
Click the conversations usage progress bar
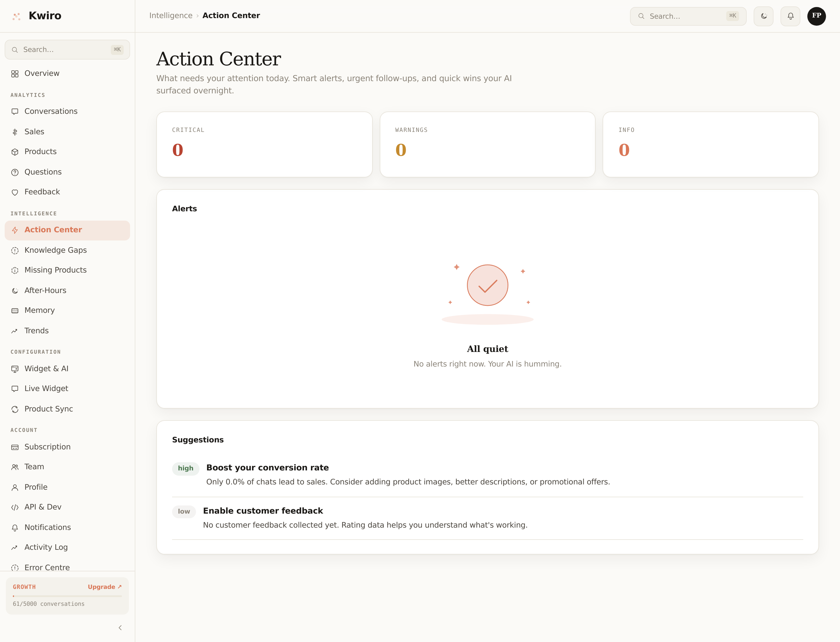[x=67, y=596]
